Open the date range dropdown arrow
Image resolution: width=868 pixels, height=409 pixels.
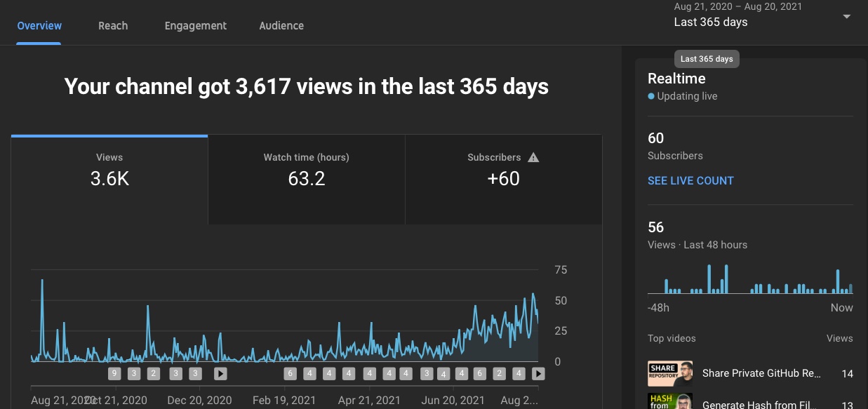(x=846, y=16)
